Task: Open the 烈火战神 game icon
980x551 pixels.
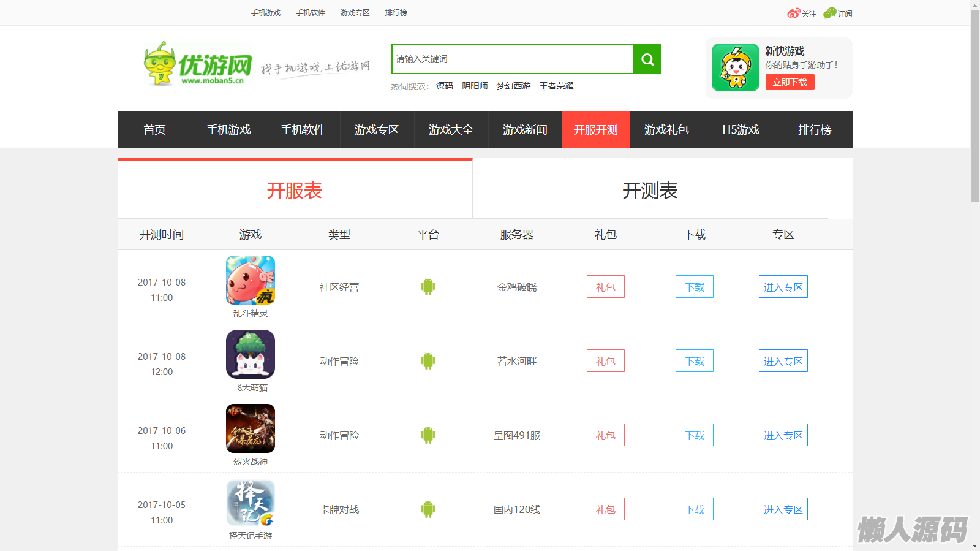Action: [251, 428]
